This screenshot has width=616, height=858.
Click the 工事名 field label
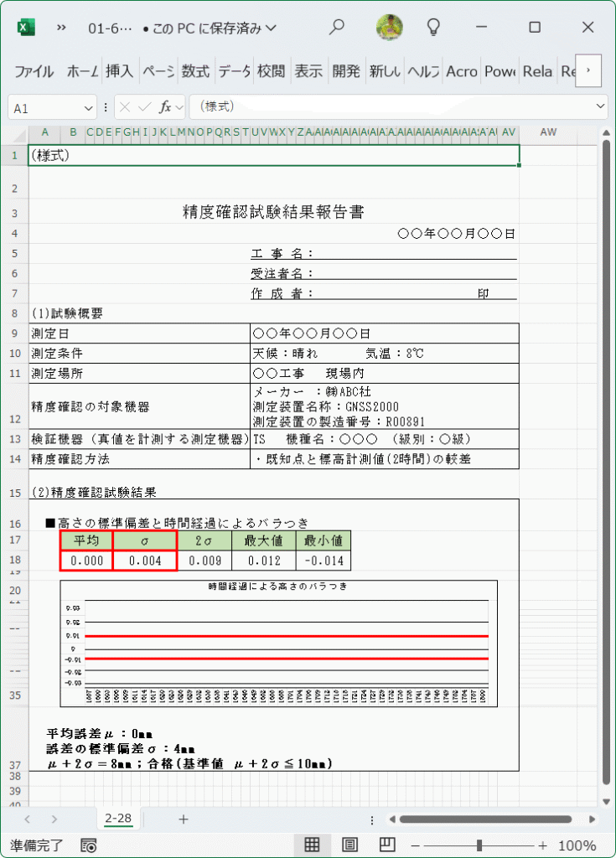pos(282,253)
